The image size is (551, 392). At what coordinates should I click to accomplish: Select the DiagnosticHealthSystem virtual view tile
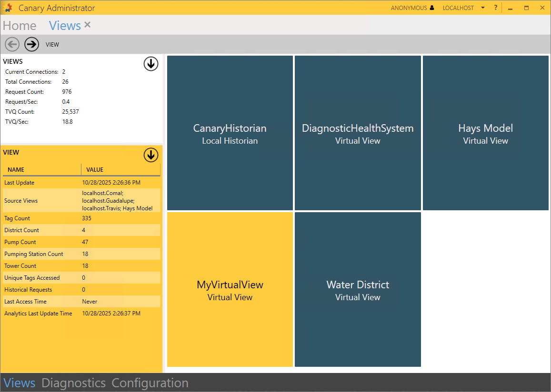[358, 133]
